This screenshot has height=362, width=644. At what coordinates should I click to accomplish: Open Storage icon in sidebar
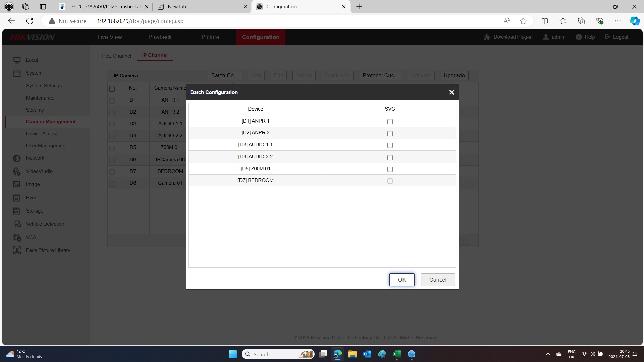click(17, 211)
